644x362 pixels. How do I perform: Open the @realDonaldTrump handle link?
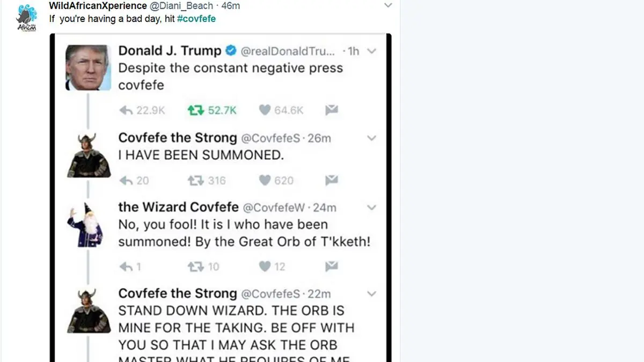tap(287, 51)
